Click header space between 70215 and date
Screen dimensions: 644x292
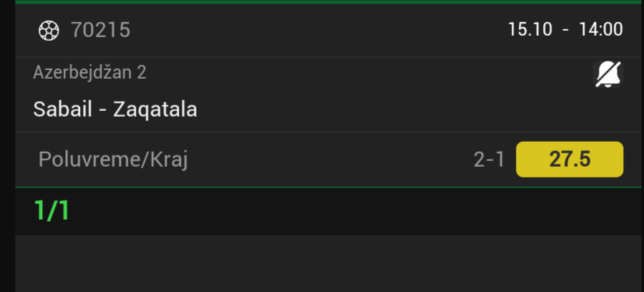point(315,30)
